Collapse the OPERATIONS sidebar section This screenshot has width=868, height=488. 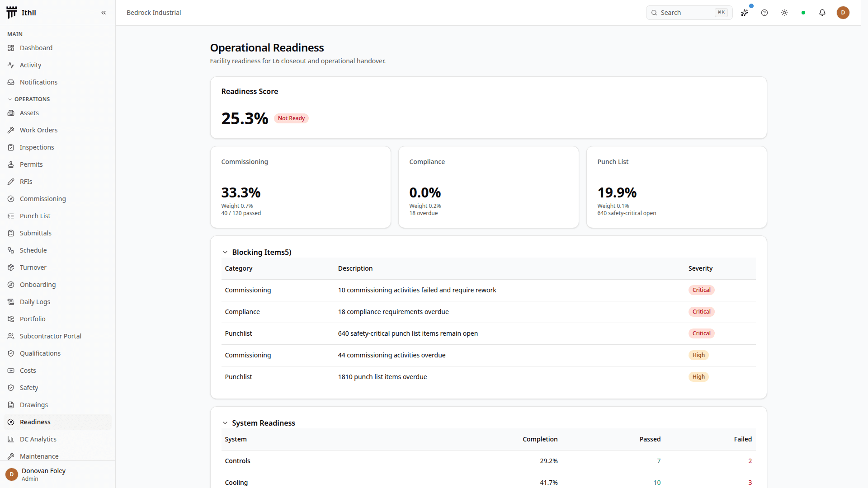pos(28,99)
